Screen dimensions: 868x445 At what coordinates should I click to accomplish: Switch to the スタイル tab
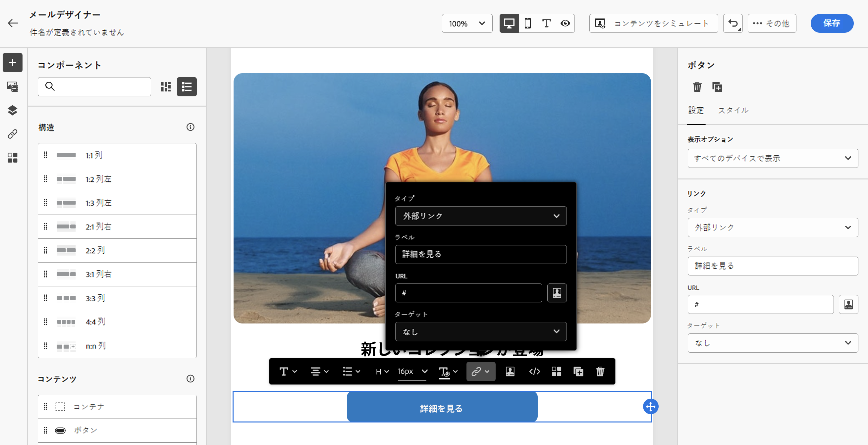coord(733,110)
